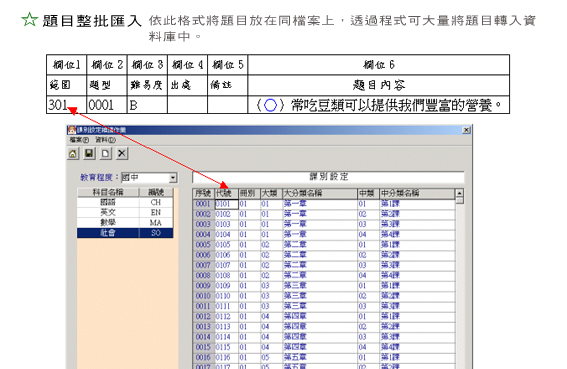Select the highlighted 社會 subject row
The height and width of the screenshot is (369, 567).
pyautogui.click(x=125, y=233)
